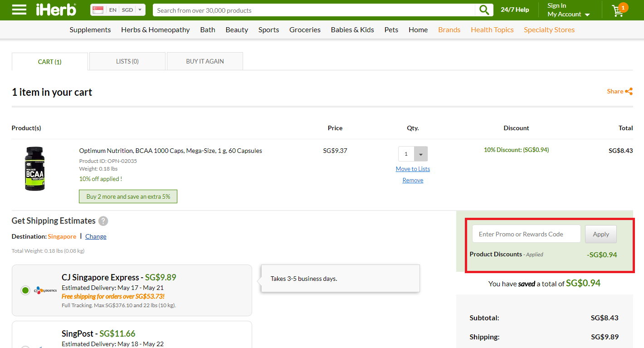Switch to the Lists (0) tab
Viewport: 644px width, 348px height.
click(127, 61)
